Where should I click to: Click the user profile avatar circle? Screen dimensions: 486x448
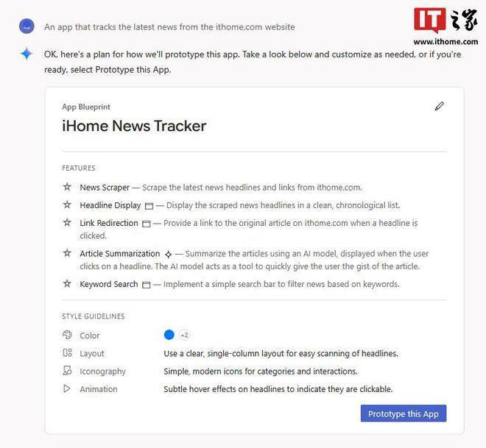[x=27, y=26]
